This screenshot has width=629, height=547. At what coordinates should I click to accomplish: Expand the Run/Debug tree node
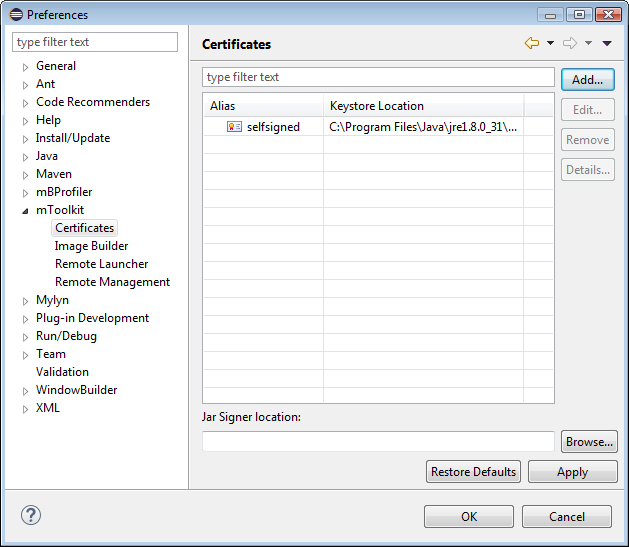[26, 337]
